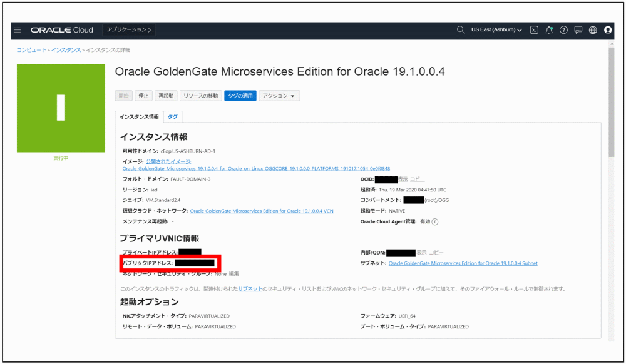Image resolution: width=626 pixels, height=364 pixels.
Task: Go to インスタンス breadcrumb
Action: click(66, 50)
